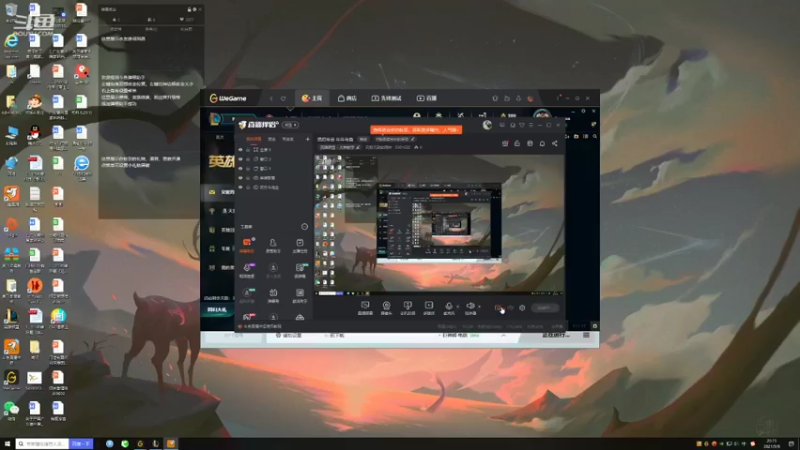This screenshot has width=800, height=450.
Task: Select the first orange scene tab
Action: tap(254, 139)
